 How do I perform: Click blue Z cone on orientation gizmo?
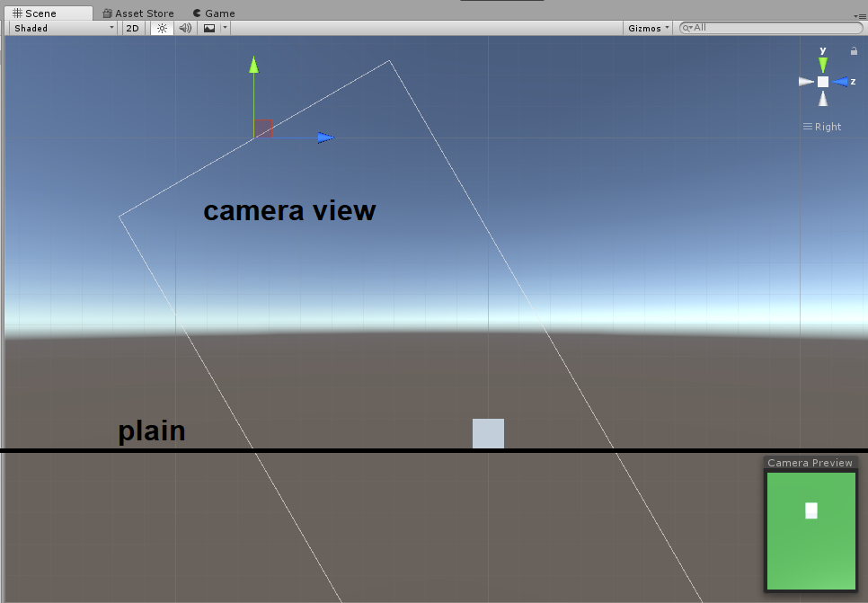coord(842,82)
